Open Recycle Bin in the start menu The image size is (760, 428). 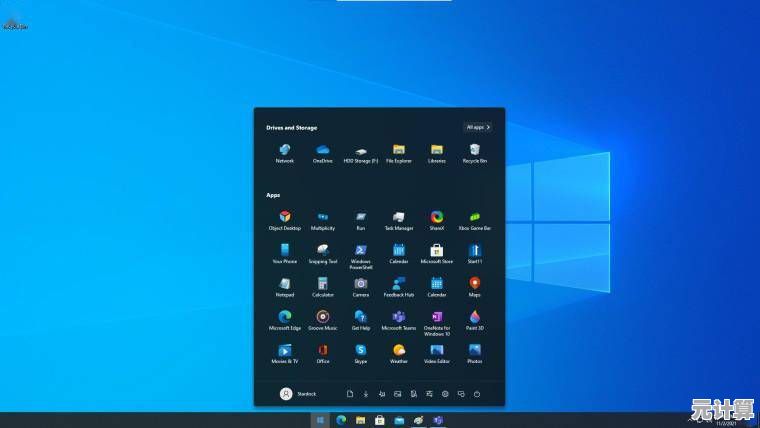[475, 154]
